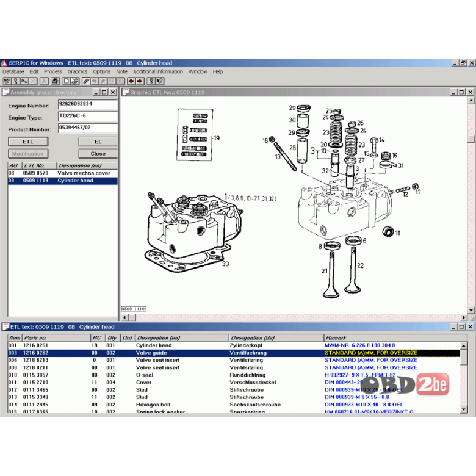
Task: Open the Options menu
Action: point(102,71)
